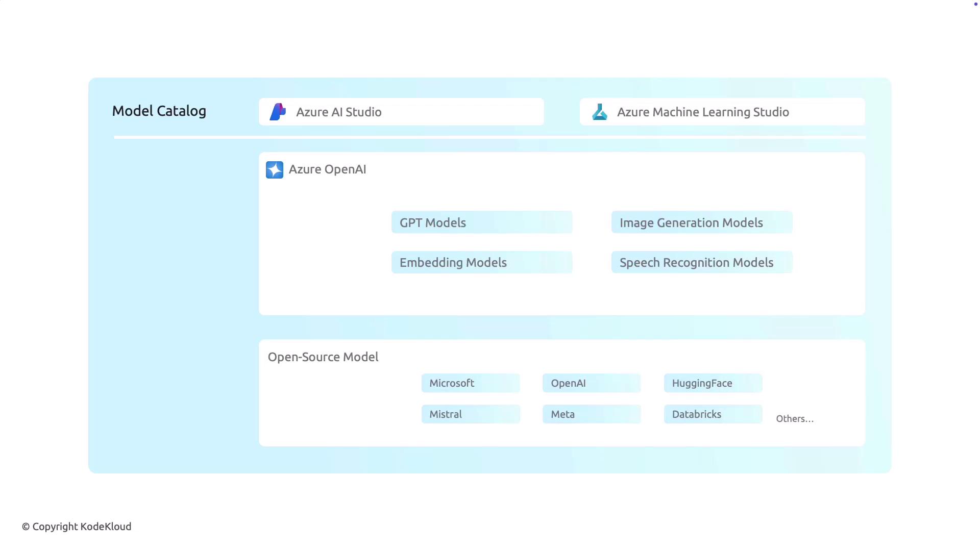Viewport: 980px width, 551px height.
Task: Click the Azure OpenAI section heading
Action: tap(327, 169)
